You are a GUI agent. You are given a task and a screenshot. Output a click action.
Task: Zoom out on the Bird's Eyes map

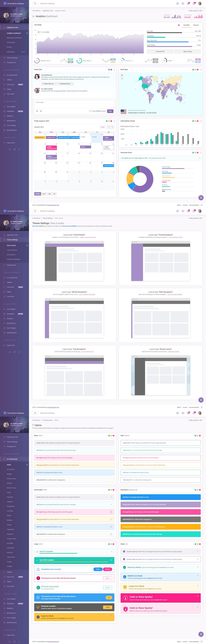[122, 79]
